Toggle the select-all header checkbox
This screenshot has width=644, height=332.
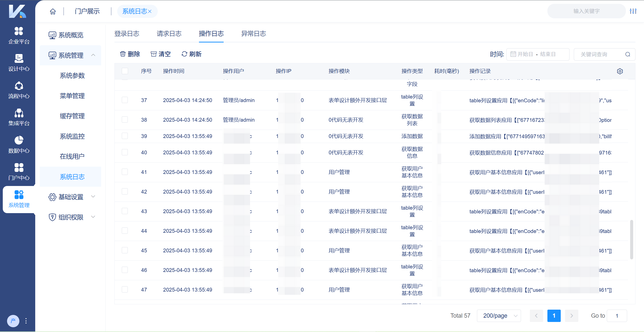(x=125, y=71)
